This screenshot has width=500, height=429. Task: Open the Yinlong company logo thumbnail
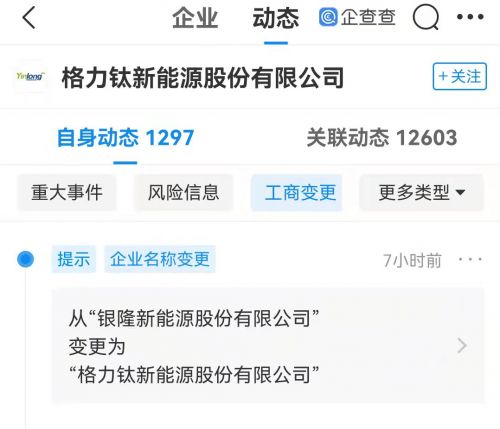click(x=30, y=77)
